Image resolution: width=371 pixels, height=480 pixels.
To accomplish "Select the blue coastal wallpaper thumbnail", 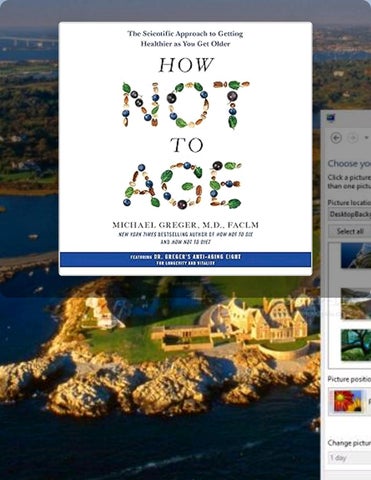I will [356, 255].
